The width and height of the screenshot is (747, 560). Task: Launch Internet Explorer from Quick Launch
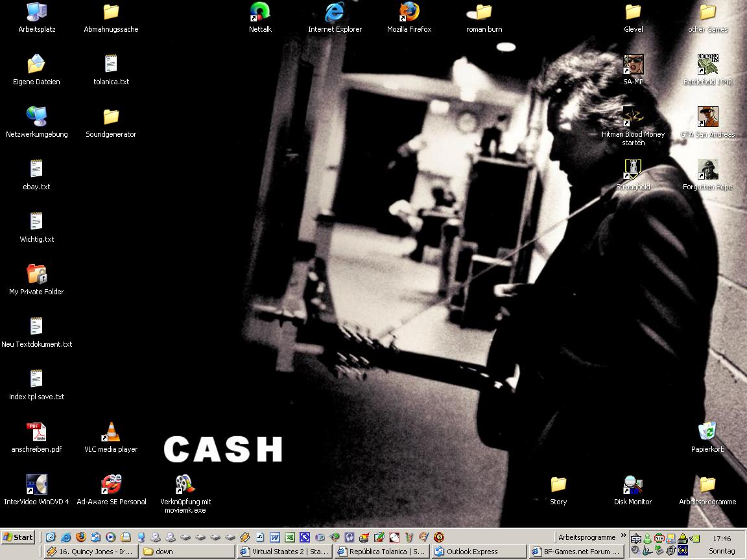point(65,537)
